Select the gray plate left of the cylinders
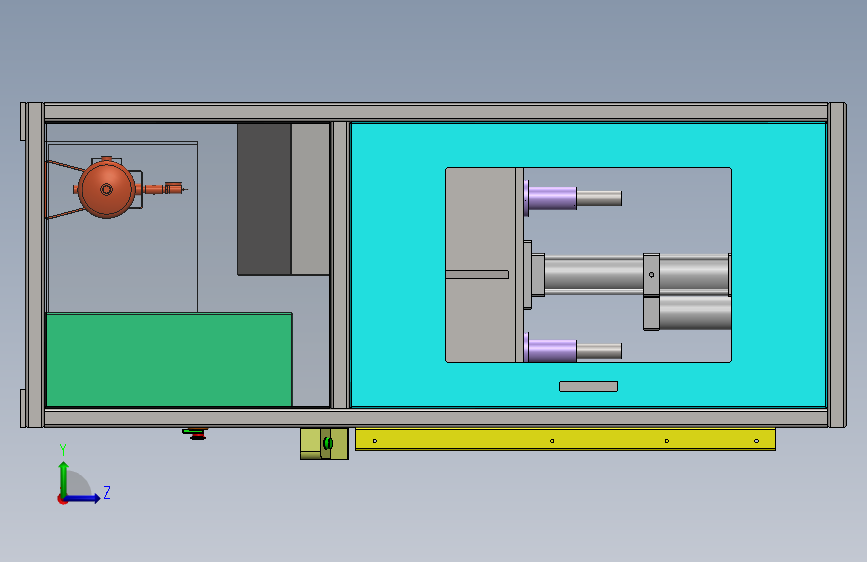Screen dimensions: 867x562 tap(480, 265)
